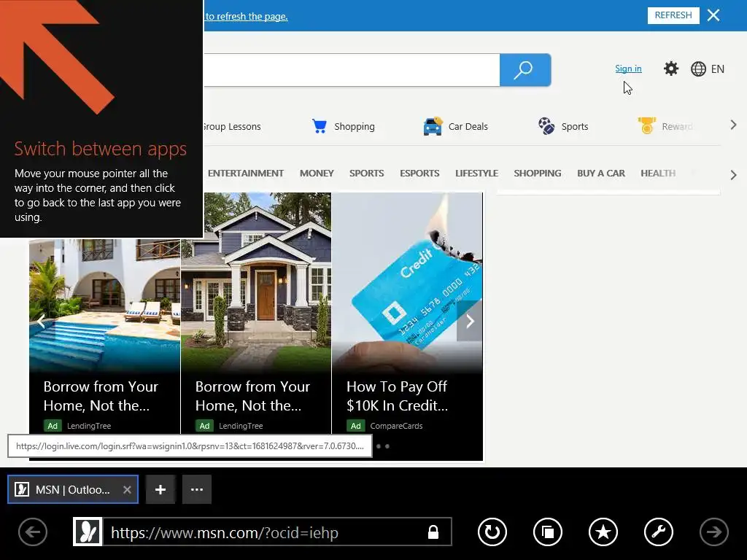Image resolution: width=747 pixels, height=560 pixels.
Task: Open the Car Deals shortcut
Action: 455,127
